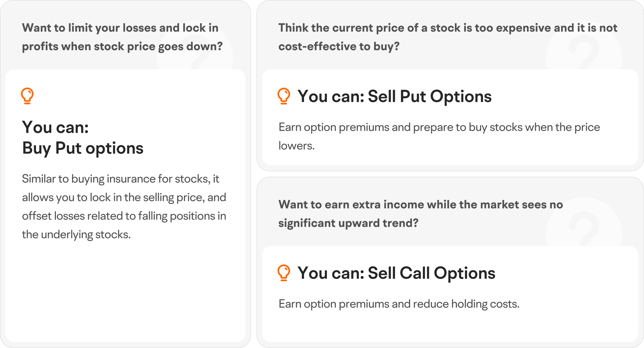Open the 'You can: Sell Call Options' heading
644x348 pixels.
396,273
